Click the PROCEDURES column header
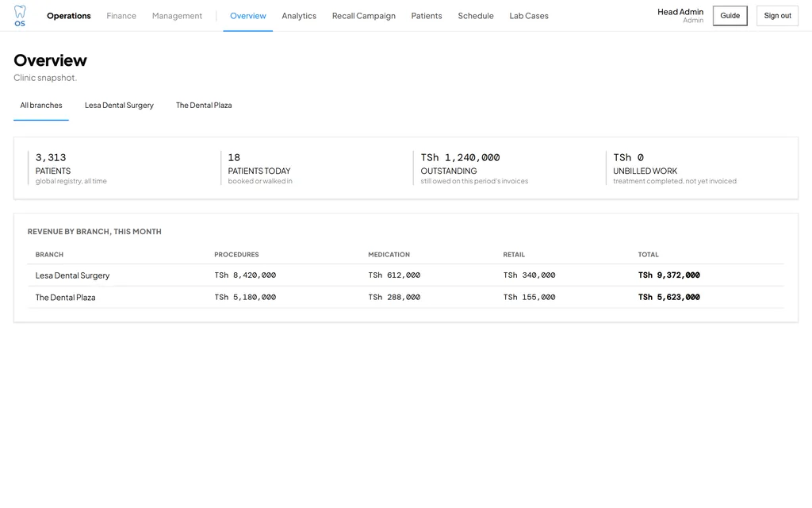Screen dimensions: 812x508 pyautogui.click(x=236, y=255)
